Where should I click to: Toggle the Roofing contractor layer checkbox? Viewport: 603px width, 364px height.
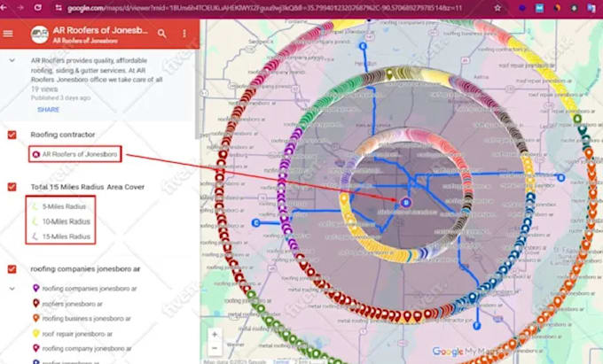pyautogui.click(x=12, y=135)
